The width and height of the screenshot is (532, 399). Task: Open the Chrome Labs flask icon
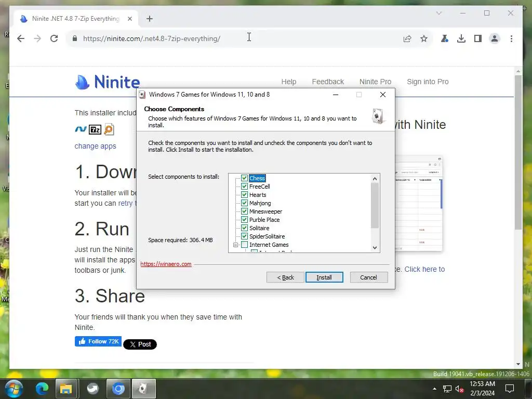pyautogui.click(x=445, y=38)
